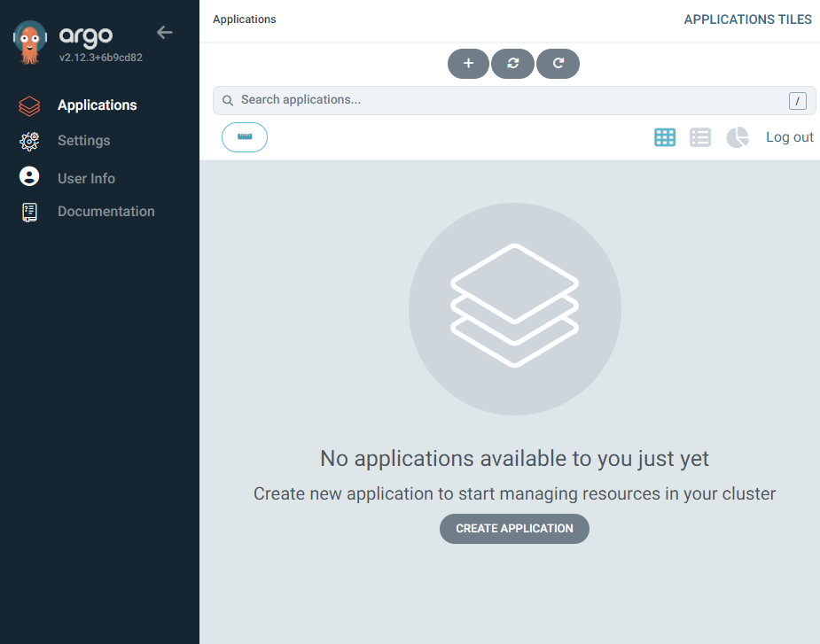The height and width of the screenshot is (644, 820).
Task: Collapse the sidebar with the back arrow
Action: click(x=164, y=33)
